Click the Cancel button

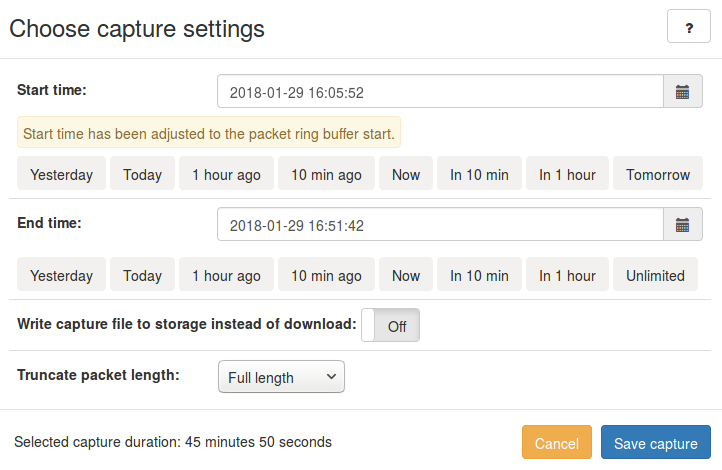click(557, 442)
